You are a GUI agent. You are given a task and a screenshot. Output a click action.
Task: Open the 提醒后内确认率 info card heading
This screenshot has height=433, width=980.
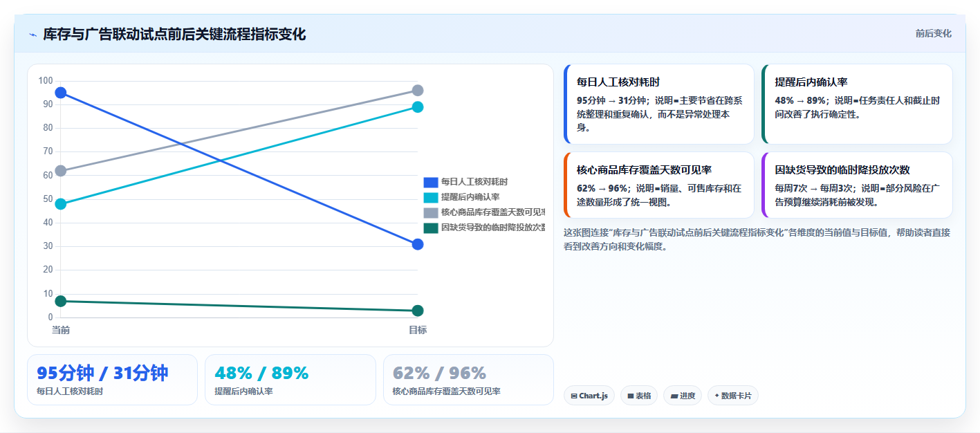[811, 82]
